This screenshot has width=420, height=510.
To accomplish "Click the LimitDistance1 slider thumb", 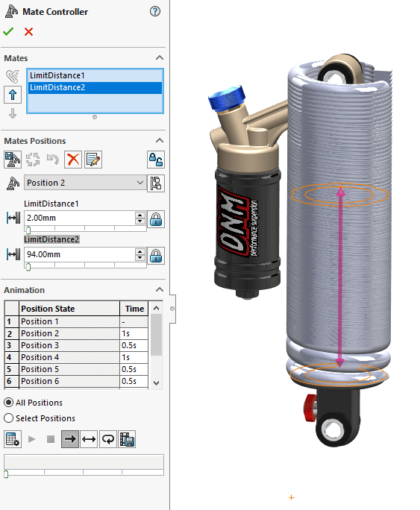I will (28, 230).
